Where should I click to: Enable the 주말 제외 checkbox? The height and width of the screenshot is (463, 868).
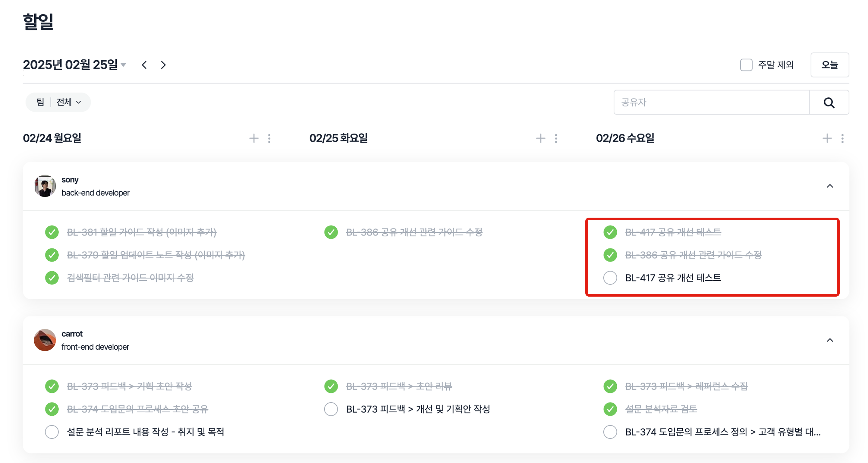pos(746,65)
